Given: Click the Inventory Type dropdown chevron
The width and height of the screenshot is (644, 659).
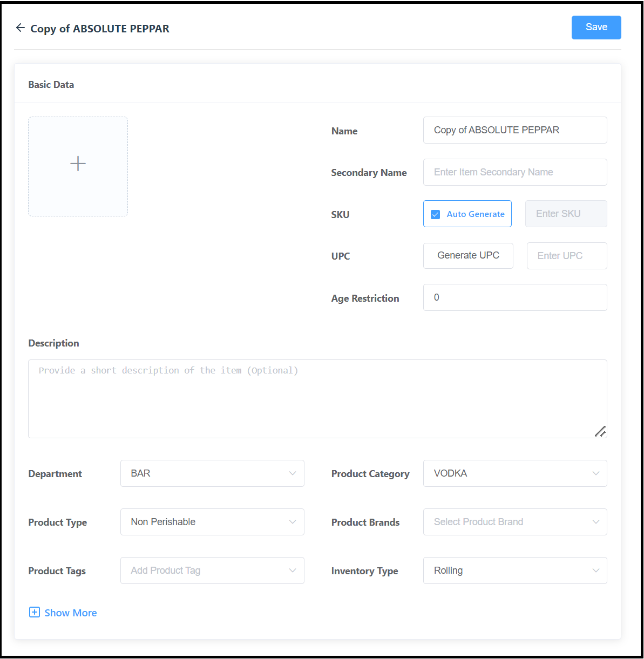Looking at the screenshot, I should point(595,570).
